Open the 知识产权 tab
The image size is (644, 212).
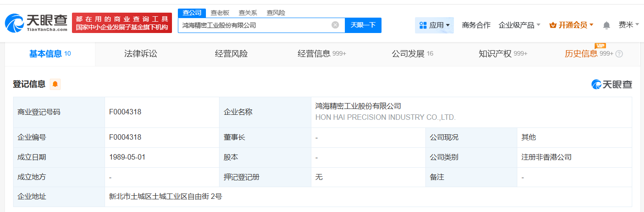[503, 54]
